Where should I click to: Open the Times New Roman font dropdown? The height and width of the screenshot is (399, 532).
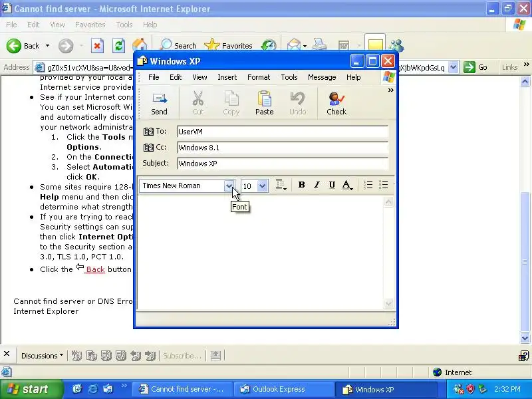pyautogui.click(x=229, y=186)
